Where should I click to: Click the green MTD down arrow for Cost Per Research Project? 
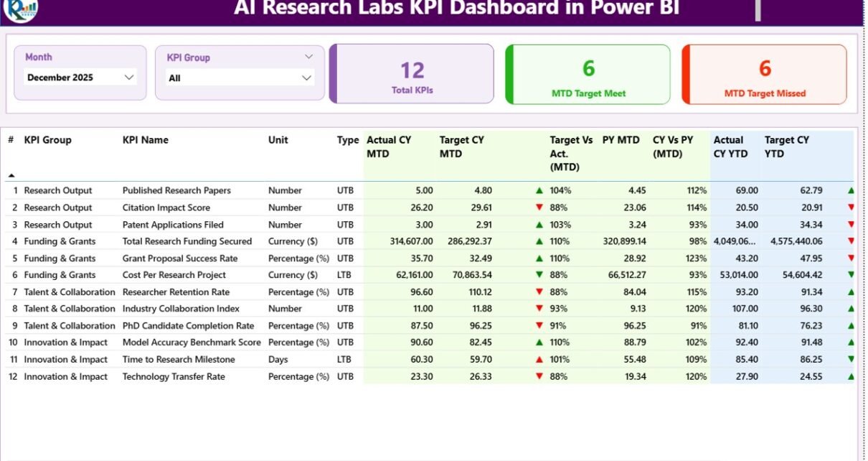pos(539,275)
